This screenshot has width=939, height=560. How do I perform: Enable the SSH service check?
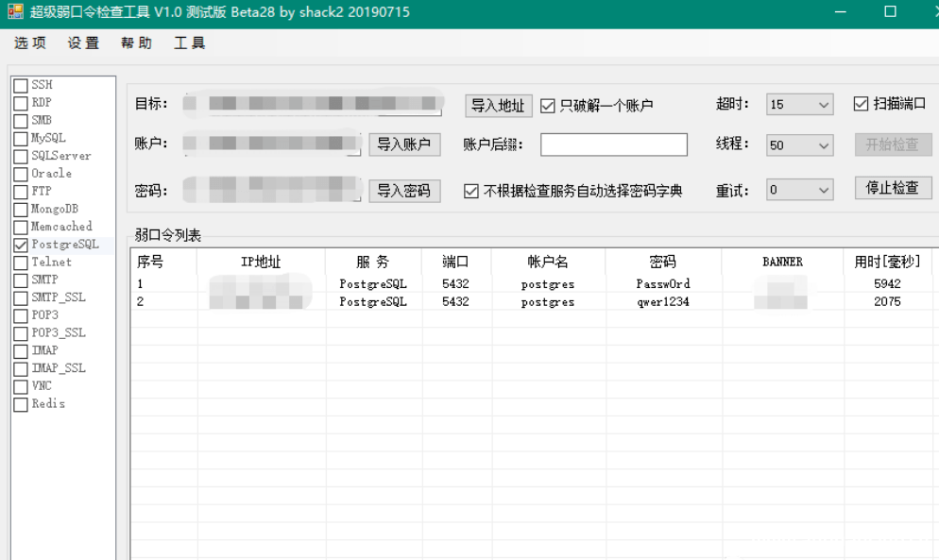click(x=20, y=84)
